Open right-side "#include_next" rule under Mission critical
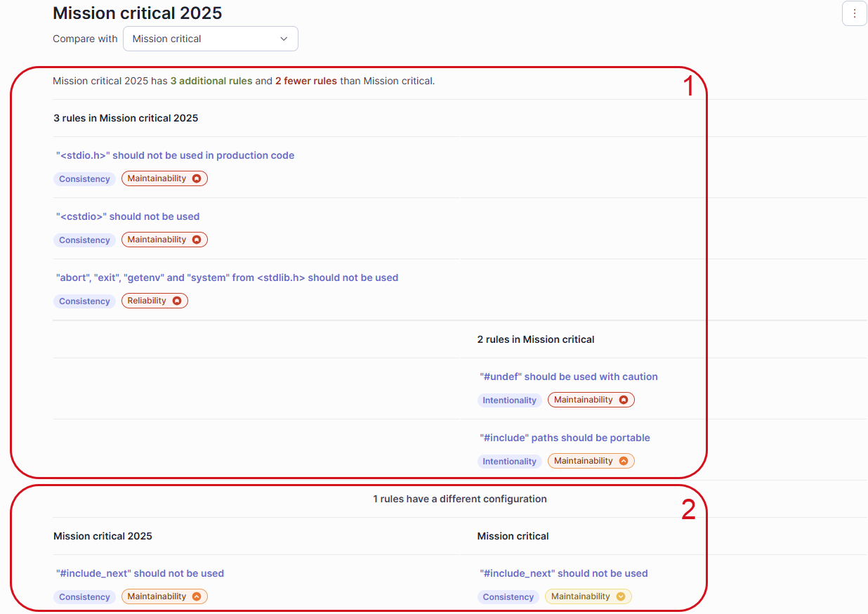Viewport: 868px width, 614px height. [x=563, y=573]
